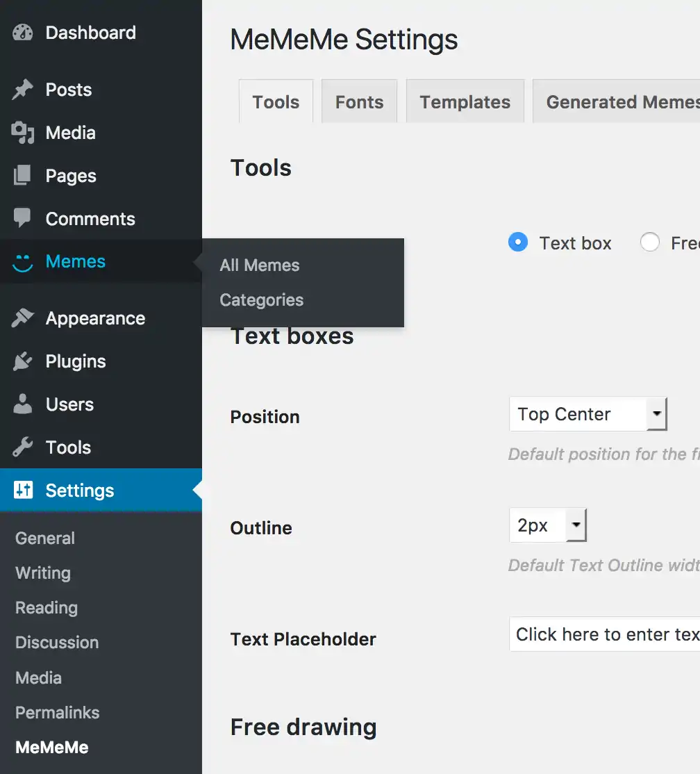Open Comments using the speech bubble icon
This screenshot has width=700, height=774.
click(x=22, y=218)
